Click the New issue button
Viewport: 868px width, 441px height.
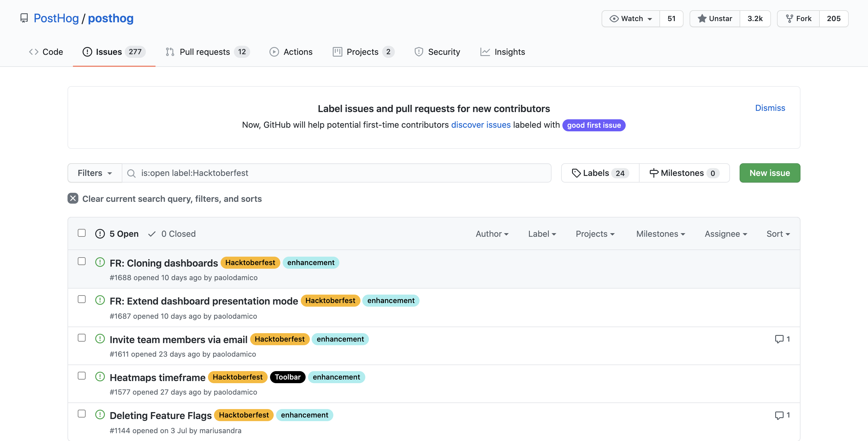pyautogui.click(x=770, y=173)
